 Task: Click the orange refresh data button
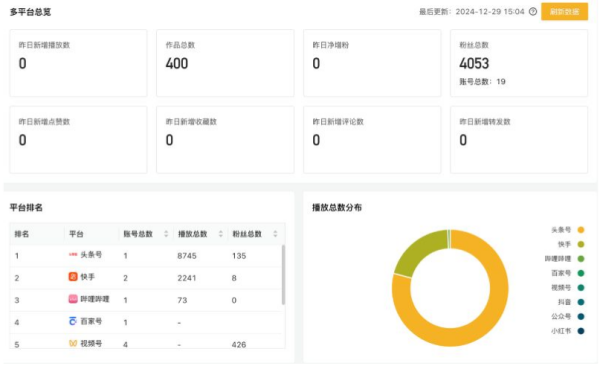(x=564, y=11)
